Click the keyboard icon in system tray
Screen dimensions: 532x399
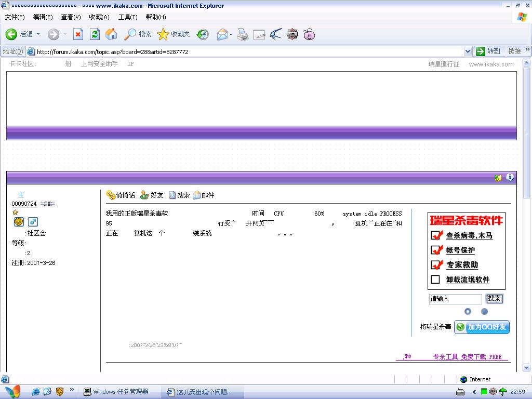click(460, 392)
